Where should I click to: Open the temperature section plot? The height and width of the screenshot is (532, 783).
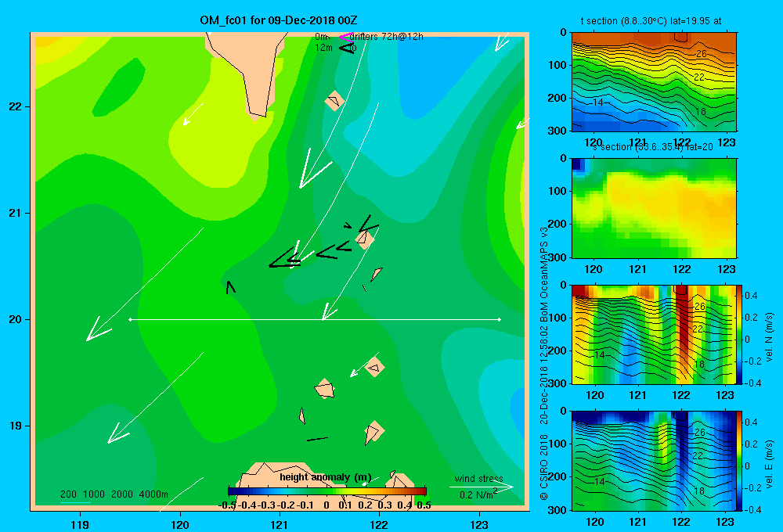click(x=654, y=82)
